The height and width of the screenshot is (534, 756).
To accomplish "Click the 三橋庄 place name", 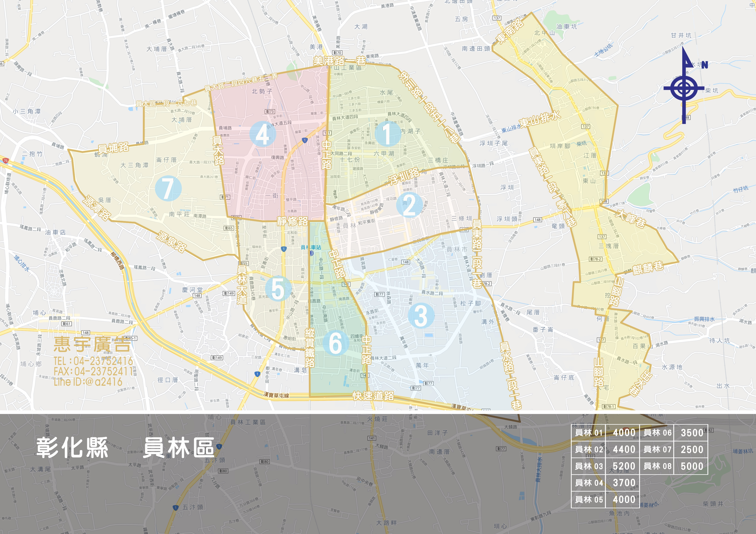I will pyautogui.click(x=438, y=160).
